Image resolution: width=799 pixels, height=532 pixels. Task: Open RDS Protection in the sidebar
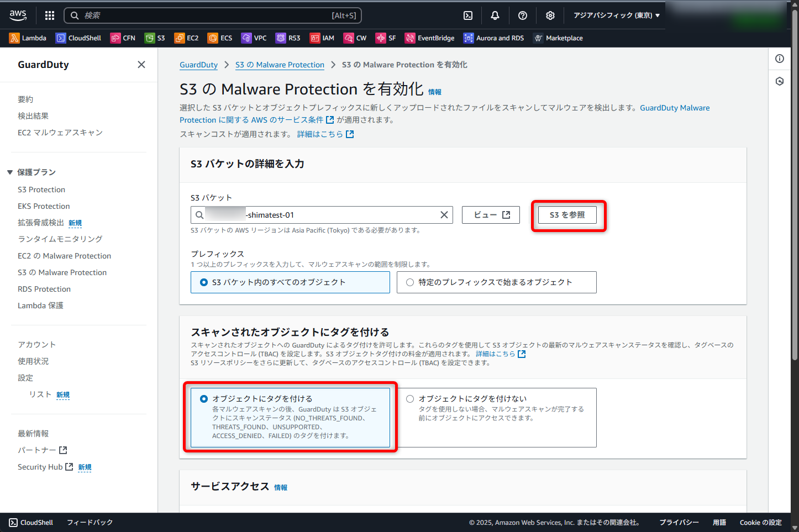click(44, 289)
